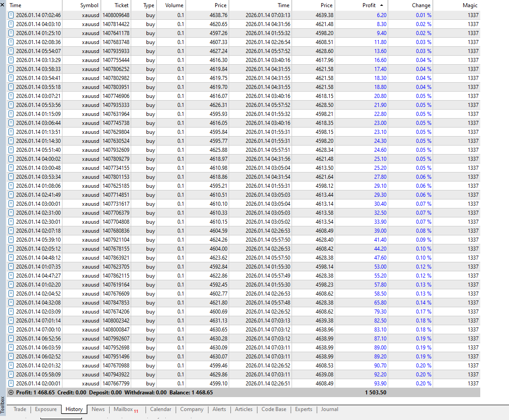Click the plus circle icon beside Profit summary
Viewport: 509px width, 420px height.
11,393
